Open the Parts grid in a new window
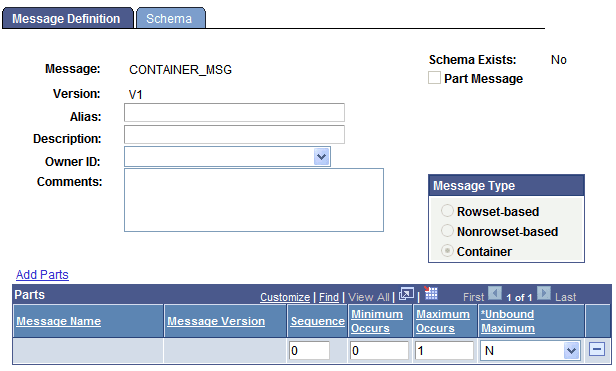The image size is (616, 371). pyautogui.click(x=406, y=294)
